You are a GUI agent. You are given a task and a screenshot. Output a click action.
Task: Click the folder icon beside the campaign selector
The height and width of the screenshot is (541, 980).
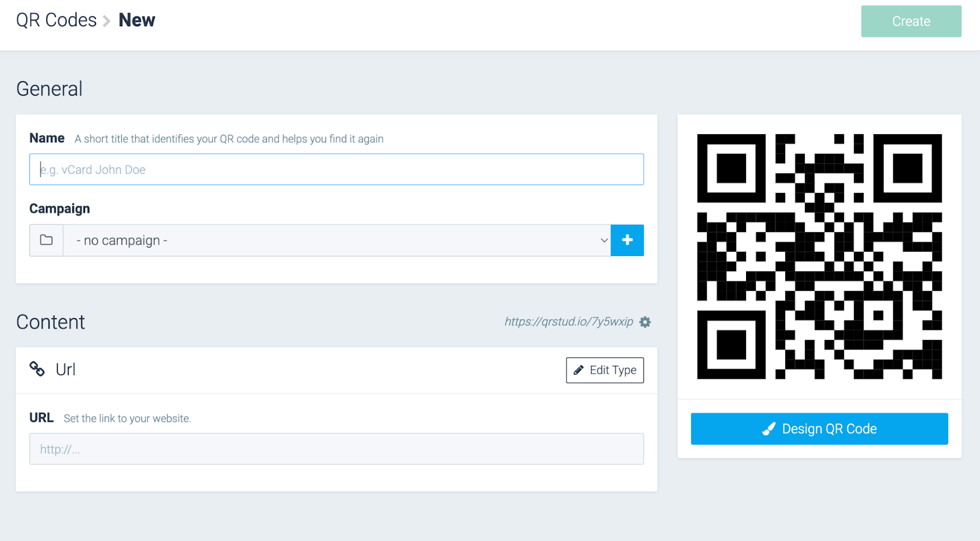pyautogui.click(x=47, y=240)
